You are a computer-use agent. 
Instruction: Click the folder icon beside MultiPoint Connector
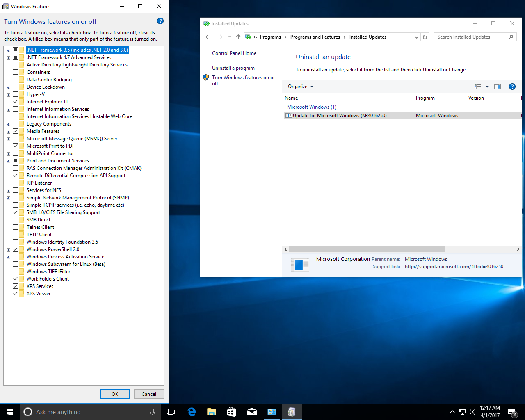tap(21, 153)
